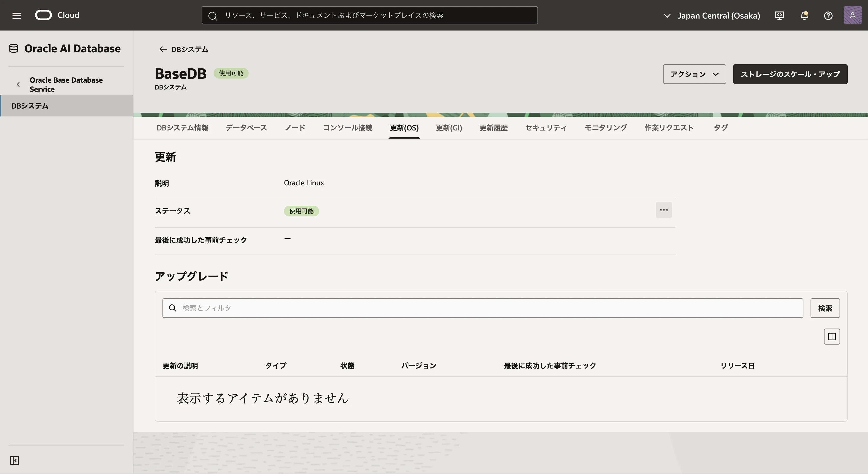This screenshot has width=868, height=474.
Task: Sort by the リリース日 column header
Action: tap(738, 366)
